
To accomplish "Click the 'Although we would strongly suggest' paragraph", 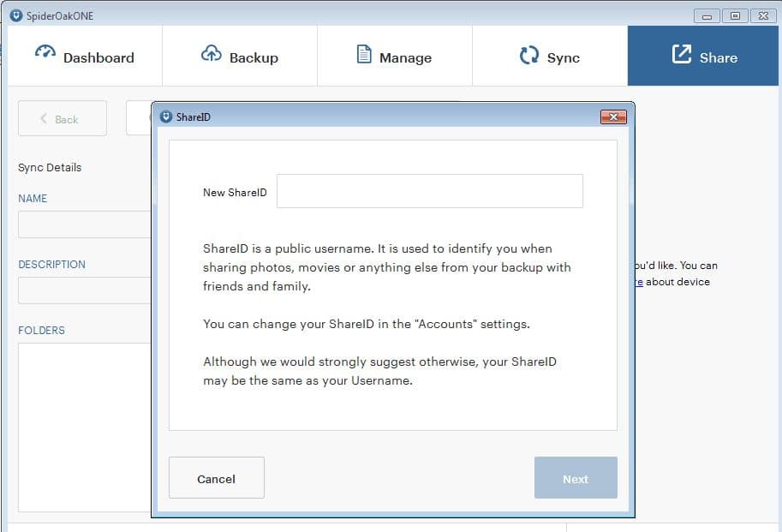I will tap(379, 371).
